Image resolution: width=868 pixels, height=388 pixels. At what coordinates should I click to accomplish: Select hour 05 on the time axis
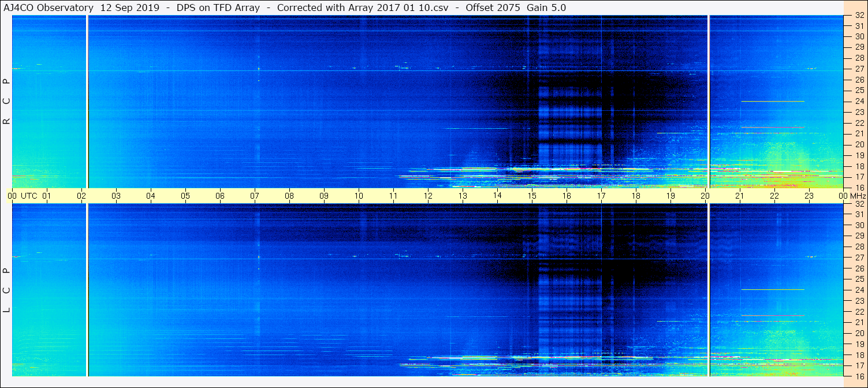pos(185,196)
